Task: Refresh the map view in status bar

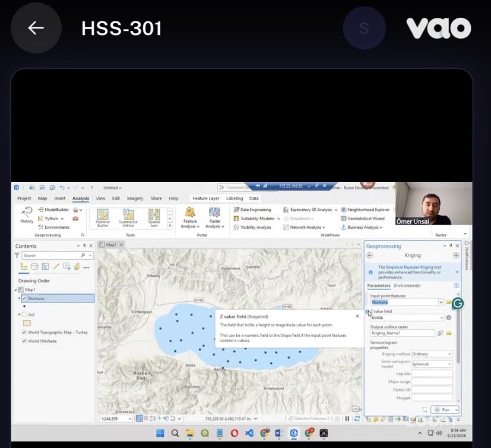Action: click(x=357, y=418)
